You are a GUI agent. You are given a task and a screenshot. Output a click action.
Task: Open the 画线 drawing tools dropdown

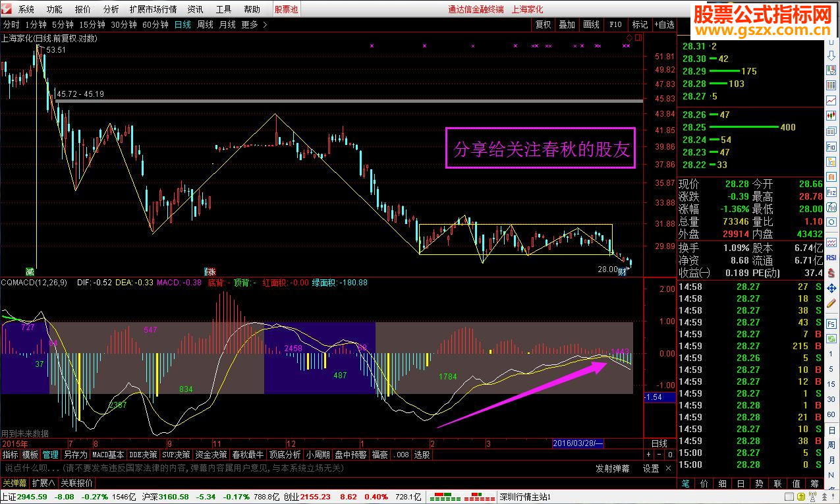tap(592, 24)
